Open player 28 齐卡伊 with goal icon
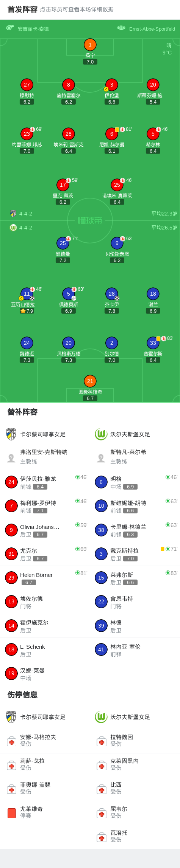The width and height of the screenshot is (180, 868). point(112,294)
